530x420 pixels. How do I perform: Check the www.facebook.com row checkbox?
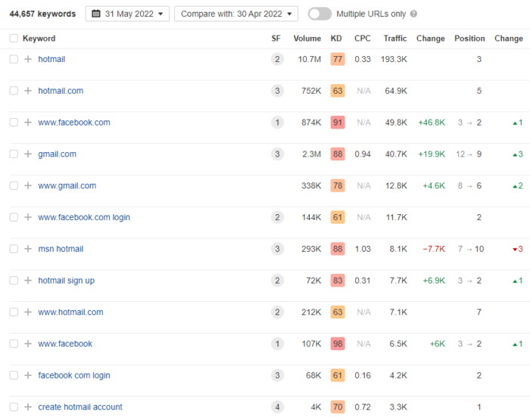[x=14, y=123]
